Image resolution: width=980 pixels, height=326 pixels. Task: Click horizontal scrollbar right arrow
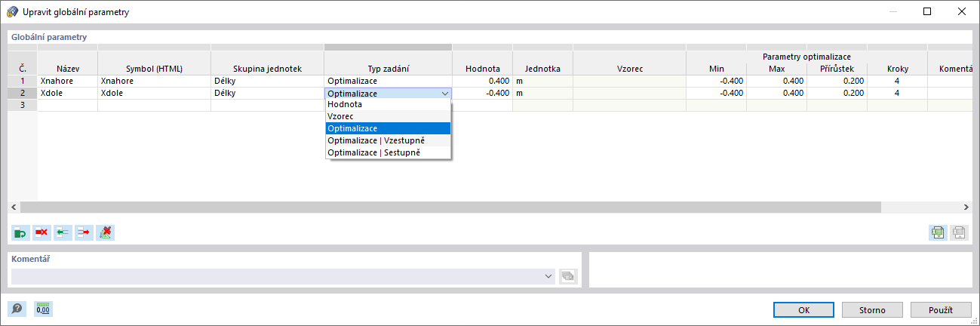coord(966,207)
